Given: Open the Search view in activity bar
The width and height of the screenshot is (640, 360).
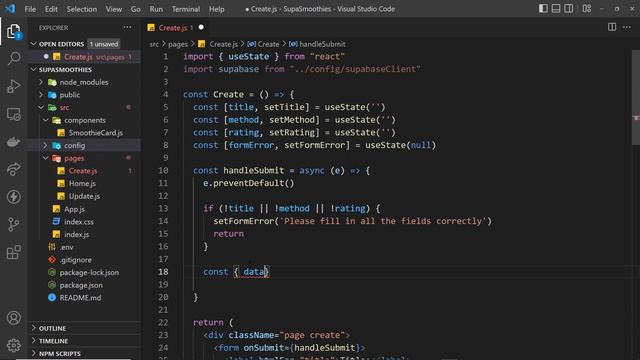Looking at the screenshot, I should pyautogui.click(x=13, y=58).
